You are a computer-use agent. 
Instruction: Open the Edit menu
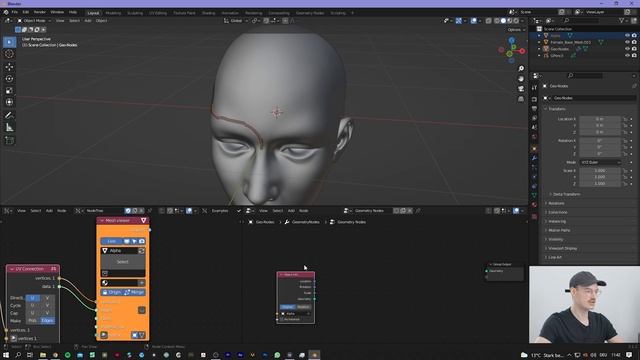(26, 12)
